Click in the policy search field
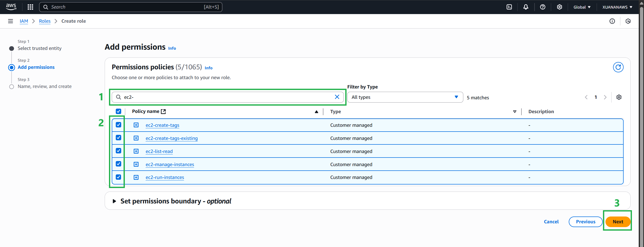The width and height of the screenshot is (644, 247). pos(226,97)
